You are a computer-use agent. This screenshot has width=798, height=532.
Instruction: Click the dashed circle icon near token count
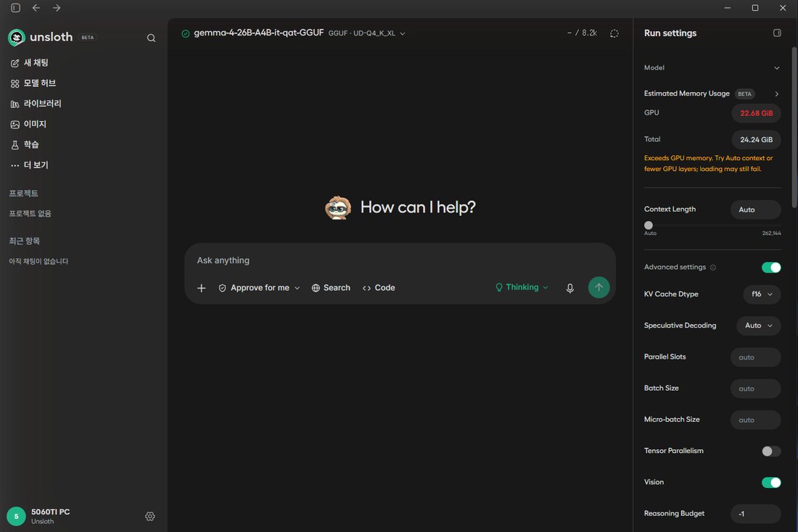[614, 33]
